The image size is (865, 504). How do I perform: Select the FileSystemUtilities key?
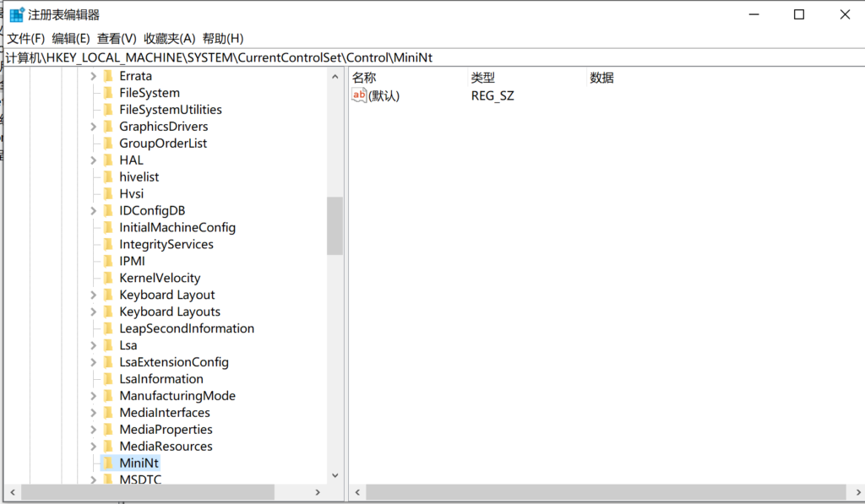click(x=171, y=110)
